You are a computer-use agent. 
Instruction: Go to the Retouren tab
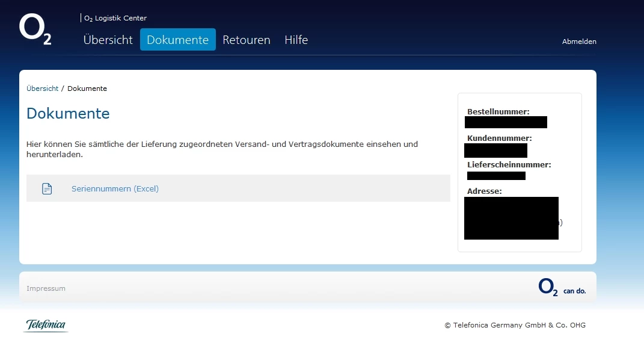point(247,40)
